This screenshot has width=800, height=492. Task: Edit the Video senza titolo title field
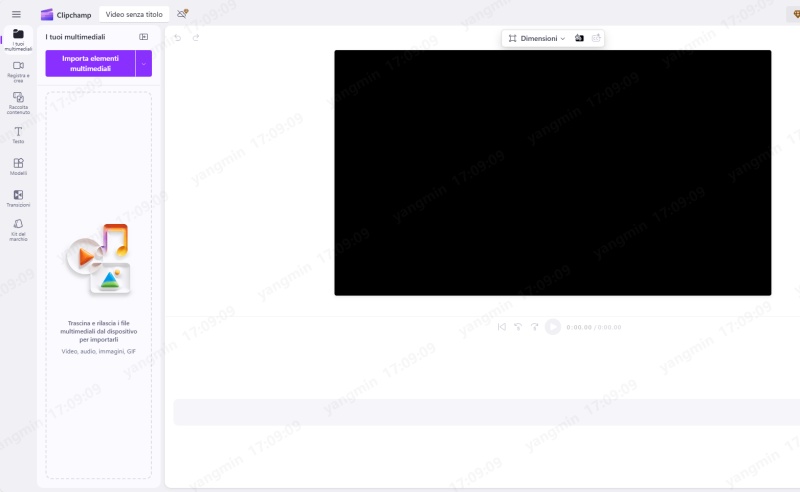pos(134,14)
